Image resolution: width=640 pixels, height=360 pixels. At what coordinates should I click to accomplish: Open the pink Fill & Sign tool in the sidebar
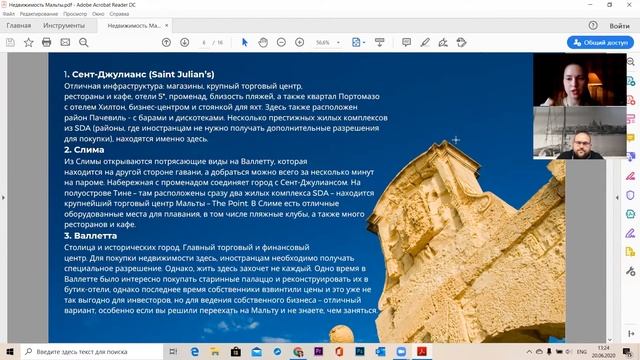pyautogui.click(x=631, y=176)
